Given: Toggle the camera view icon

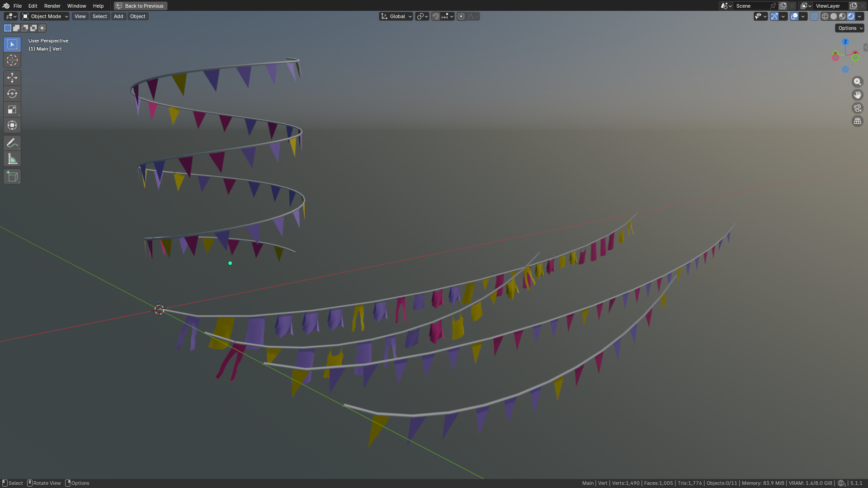Looking at the screenshot, I should click(857, 108).
